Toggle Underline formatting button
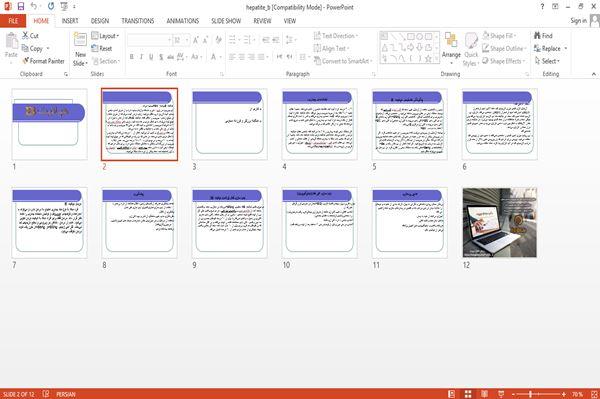The width and height of the screenshot is (600, 399). [x=151, y=57]
